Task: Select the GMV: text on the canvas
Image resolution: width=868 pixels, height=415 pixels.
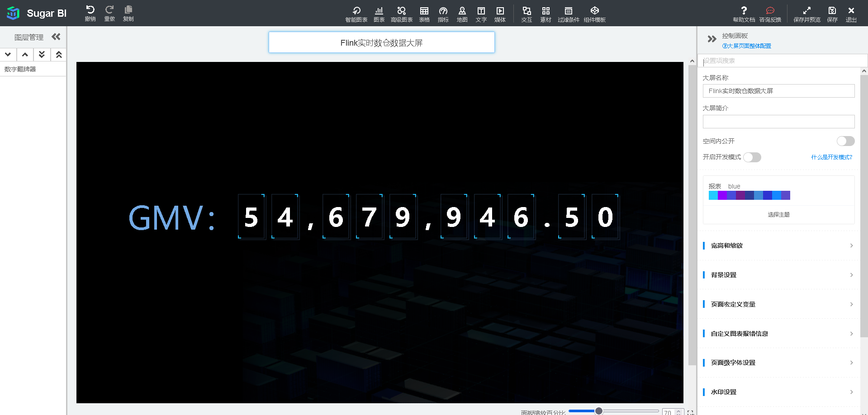Action: click(x=172, y=218)
